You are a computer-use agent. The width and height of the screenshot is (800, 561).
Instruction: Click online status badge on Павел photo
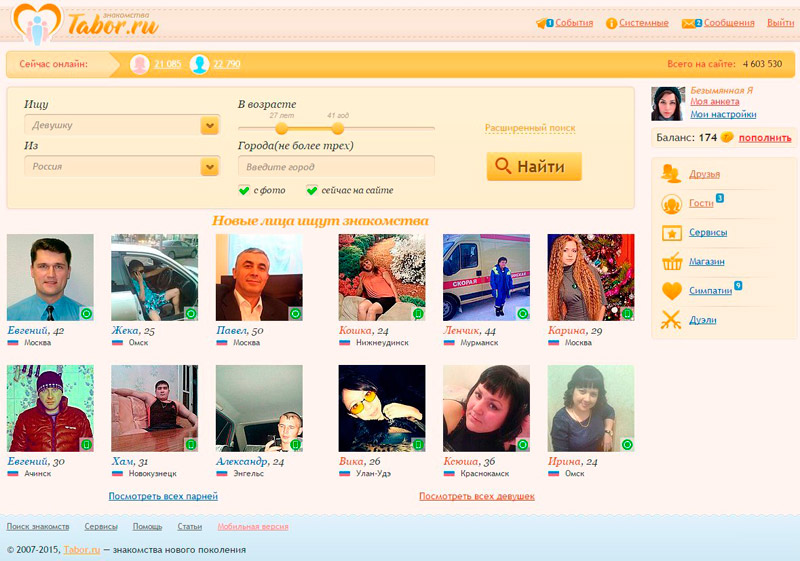(295, 314)
